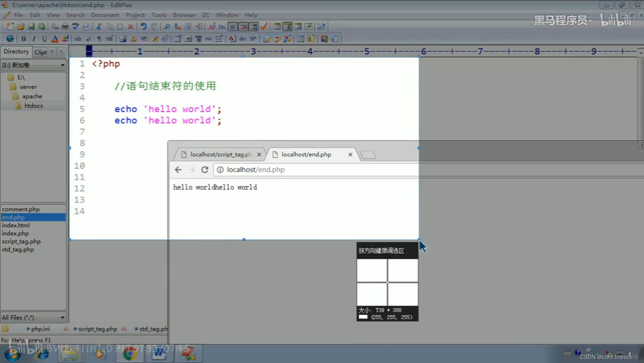Undo the last edit
Screen dimensions: 644x363
(143, 27)
